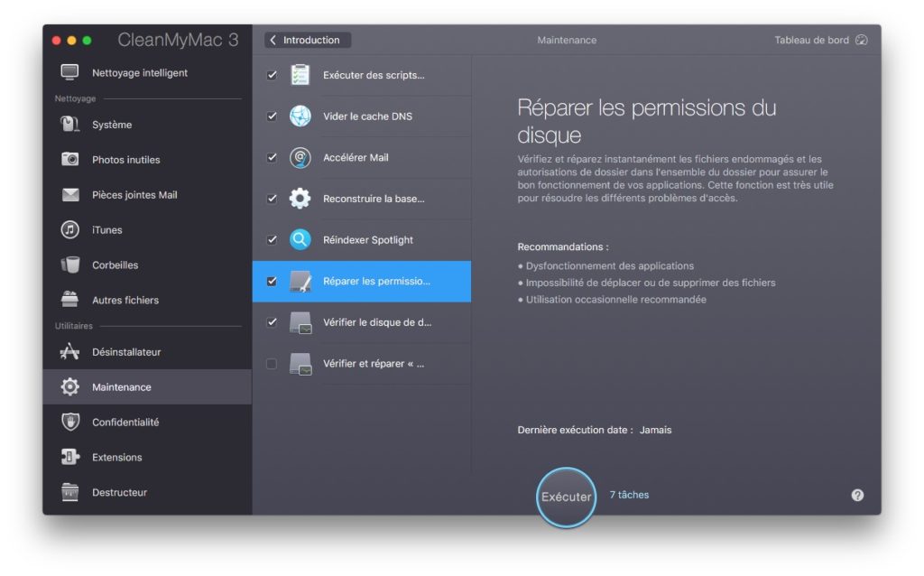Uncheck Accélérer Mail checkbox

tap(272, 157)
